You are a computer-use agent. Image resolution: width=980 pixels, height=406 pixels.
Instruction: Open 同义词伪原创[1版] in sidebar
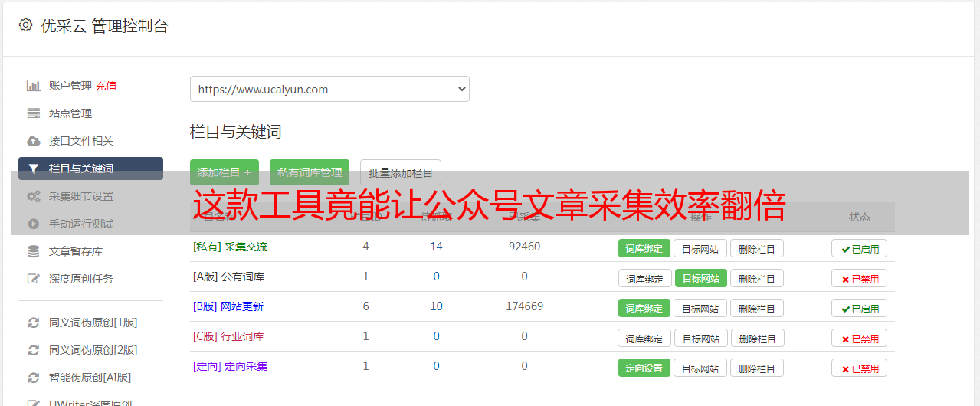click(93, 323)
